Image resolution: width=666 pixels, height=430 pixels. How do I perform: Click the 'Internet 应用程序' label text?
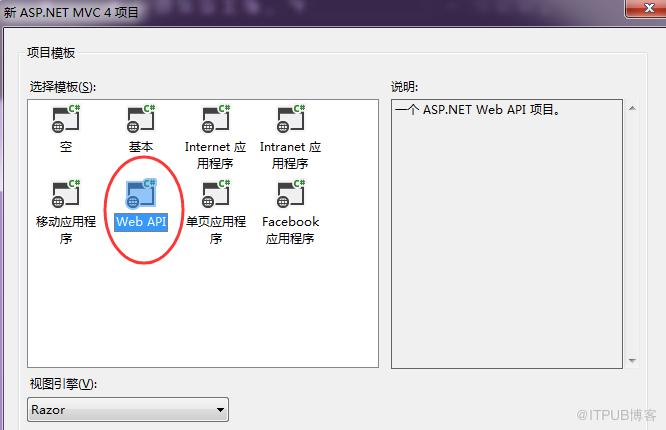coord(215,155)
